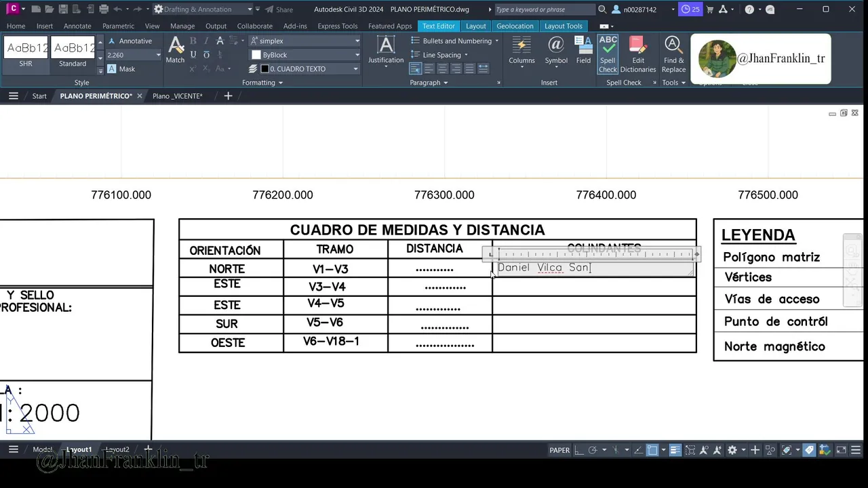Click the keyword search input field
This screenshot has width=868, height=488.
pyautogui.click(x=544, y=9)
